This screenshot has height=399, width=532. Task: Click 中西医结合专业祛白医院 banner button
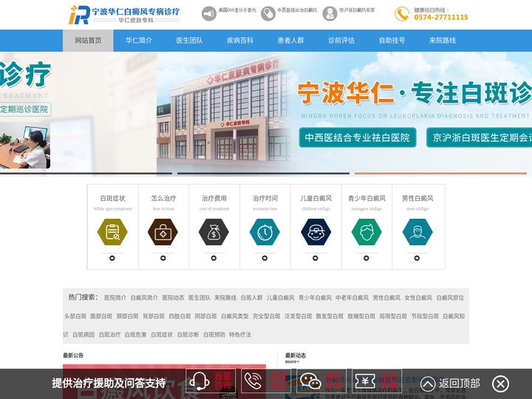click(358, 137)
